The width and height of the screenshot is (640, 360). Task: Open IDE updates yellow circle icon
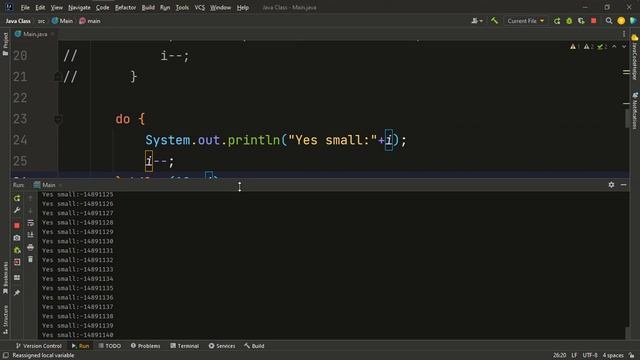621,21
